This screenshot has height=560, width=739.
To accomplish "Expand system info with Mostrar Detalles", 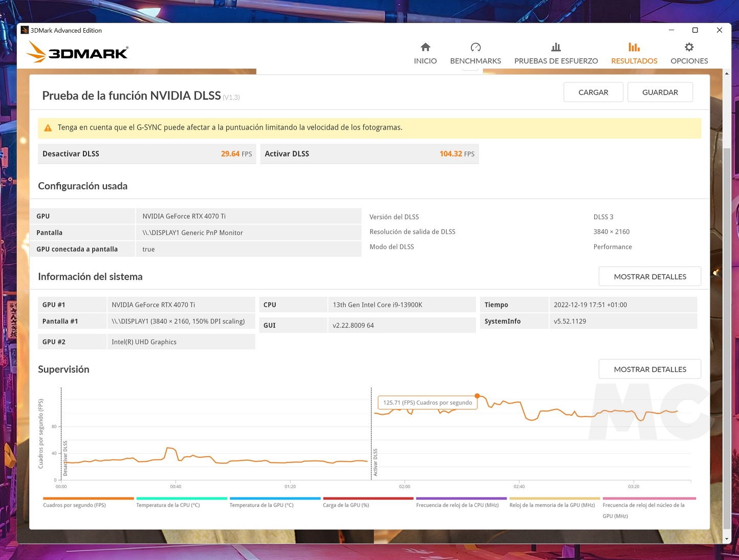I will pos(649,277).
